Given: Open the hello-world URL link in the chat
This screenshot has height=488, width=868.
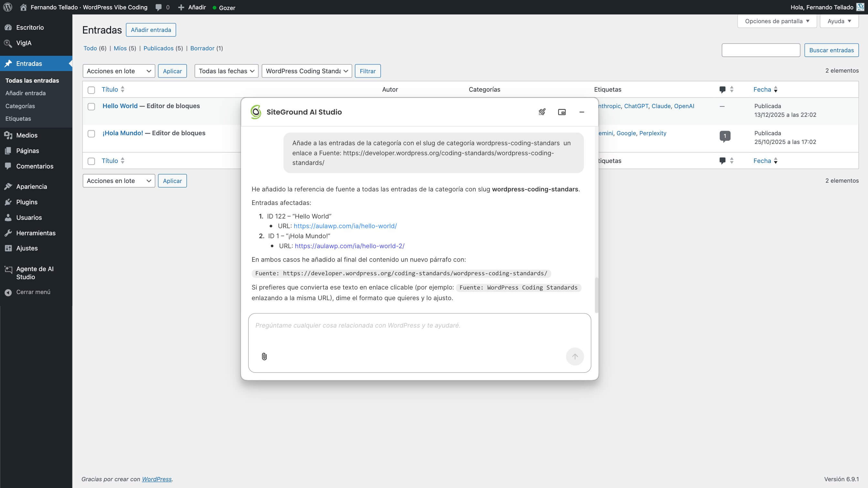Looking at the screenshot, I should click(x=345, y=226).
